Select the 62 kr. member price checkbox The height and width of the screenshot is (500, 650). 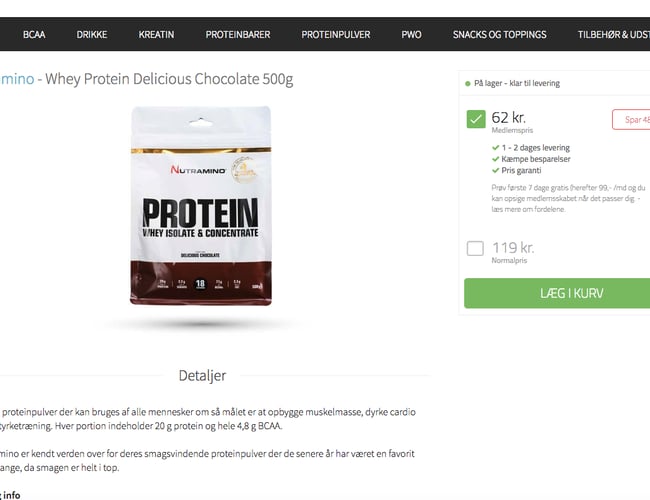point(475,120)
